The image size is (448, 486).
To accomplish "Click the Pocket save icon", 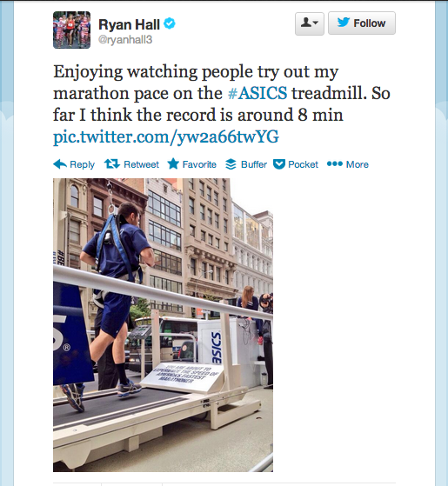I will tap(279, 164).
